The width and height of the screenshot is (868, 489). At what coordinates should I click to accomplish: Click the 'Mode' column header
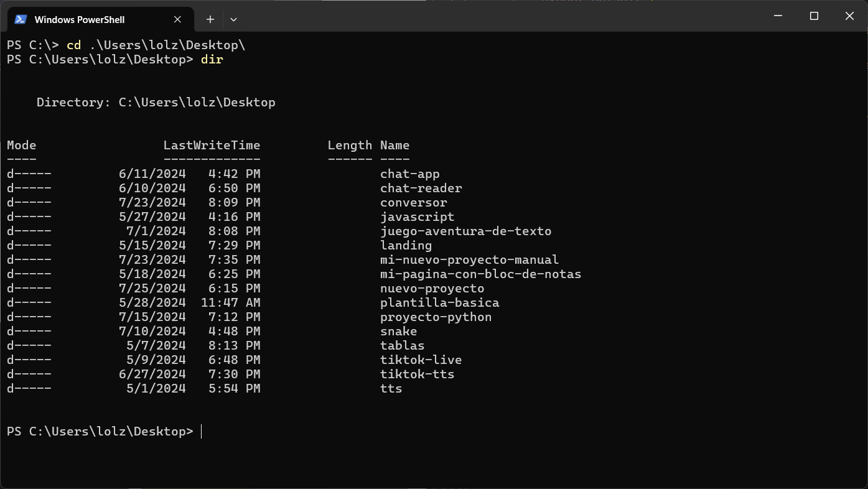click(22, 146)
